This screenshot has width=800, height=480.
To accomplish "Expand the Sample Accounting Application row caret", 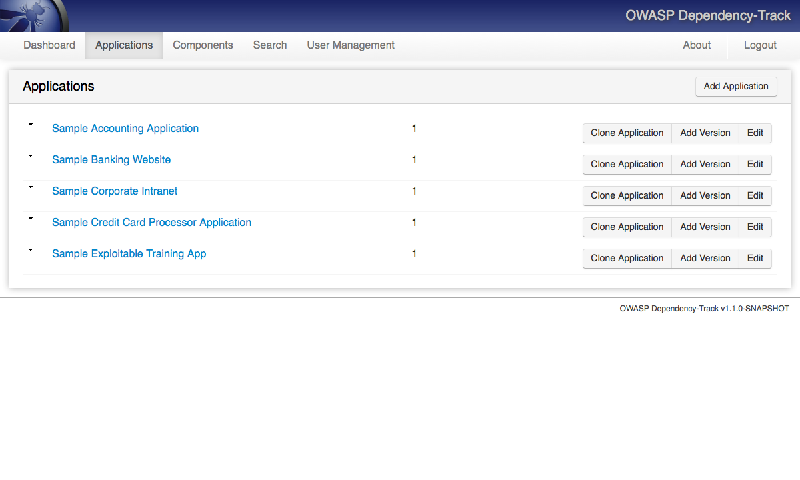I will [31, 124].
